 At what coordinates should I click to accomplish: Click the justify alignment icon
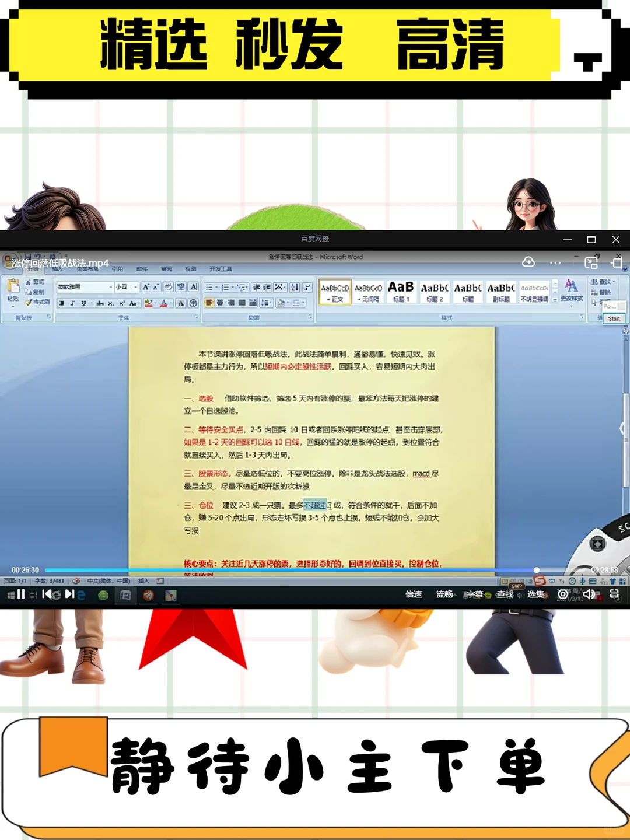pyautogui.click(x=242, y=303)
